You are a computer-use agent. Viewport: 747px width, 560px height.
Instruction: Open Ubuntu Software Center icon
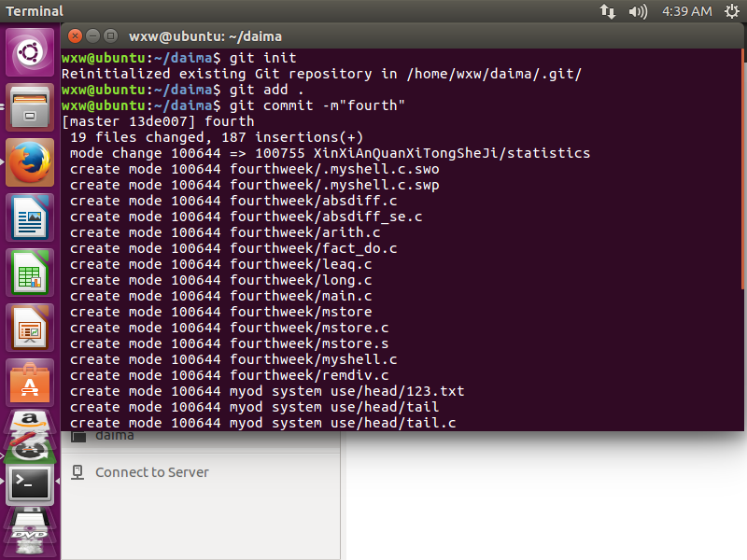click(30, 383)
